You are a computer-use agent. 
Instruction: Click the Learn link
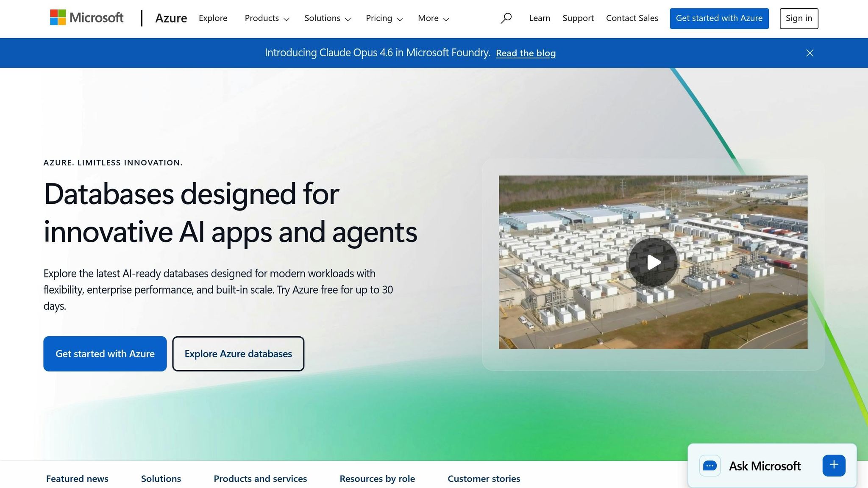click(x=539, y=18)
